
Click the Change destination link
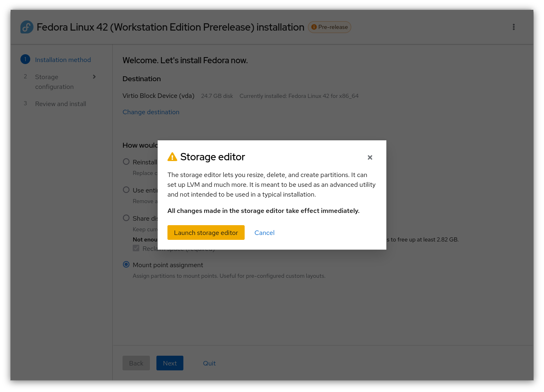pos(151,112)
